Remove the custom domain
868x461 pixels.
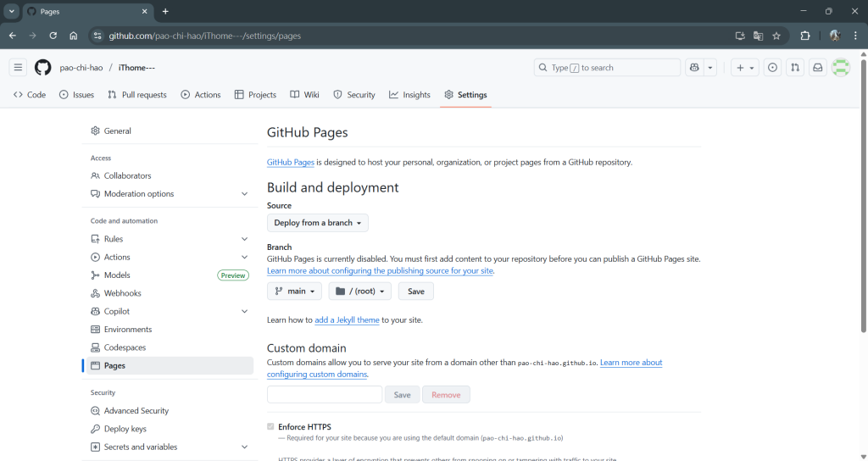point(446,395)
